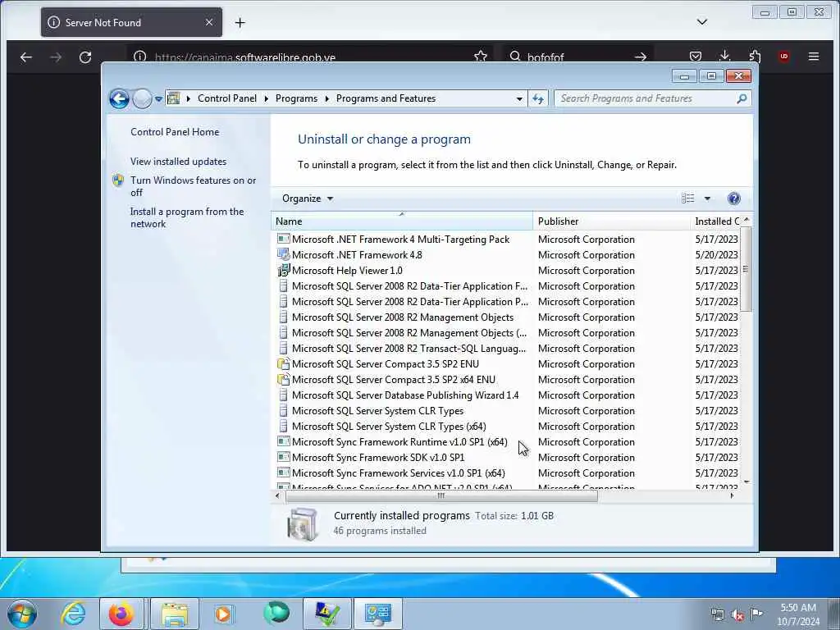
Task: Select Sync Framework Services v1.0 SP1 (x64) icon
Action: pyautogui.click(x=283, y=473)
